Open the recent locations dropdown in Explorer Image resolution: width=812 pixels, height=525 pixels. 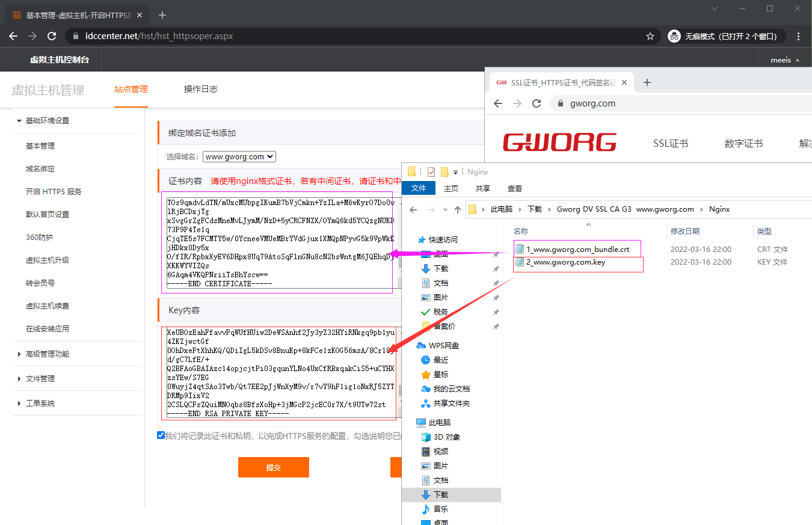(445, 209)
